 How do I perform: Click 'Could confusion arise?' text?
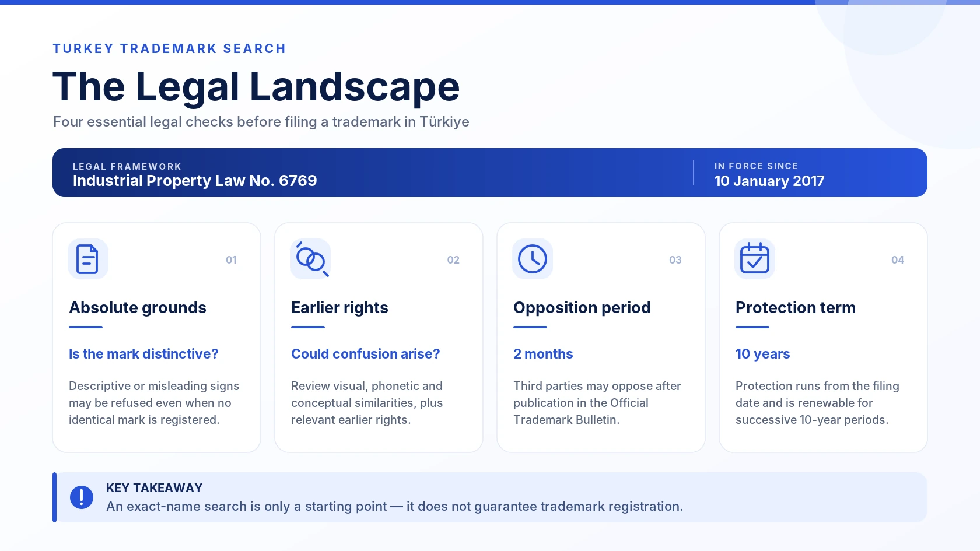coord(366,354)
